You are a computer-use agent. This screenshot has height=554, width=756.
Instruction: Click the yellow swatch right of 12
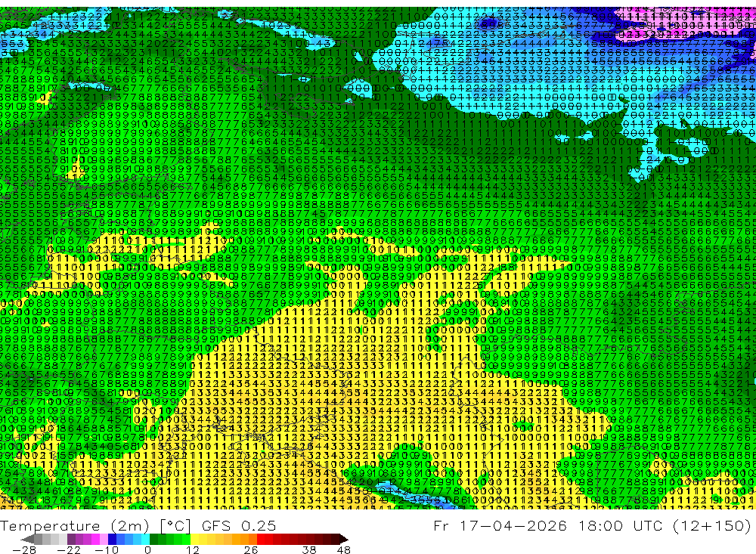click(x=195, y=540)
